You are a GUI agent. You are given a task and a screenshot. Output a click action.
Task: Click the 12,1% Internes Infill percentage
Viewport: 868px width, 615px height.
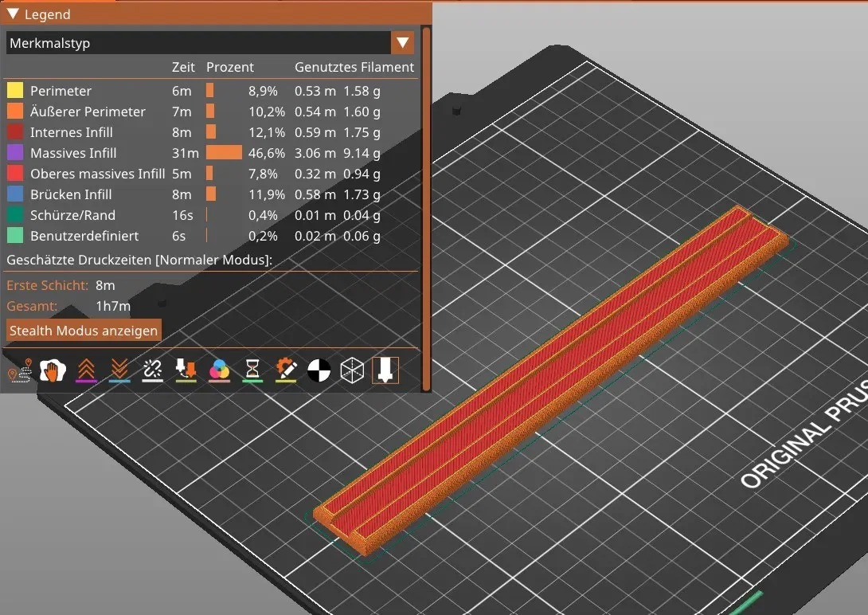coord(267,132)
